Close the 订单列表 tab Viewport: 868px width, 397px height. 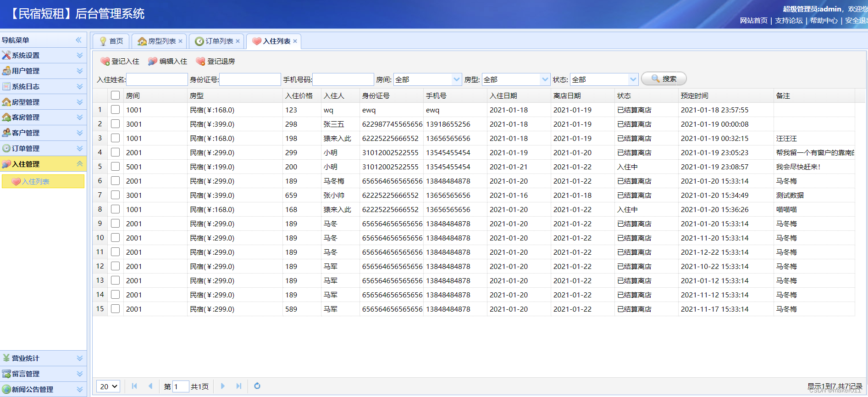click(238, 41)
